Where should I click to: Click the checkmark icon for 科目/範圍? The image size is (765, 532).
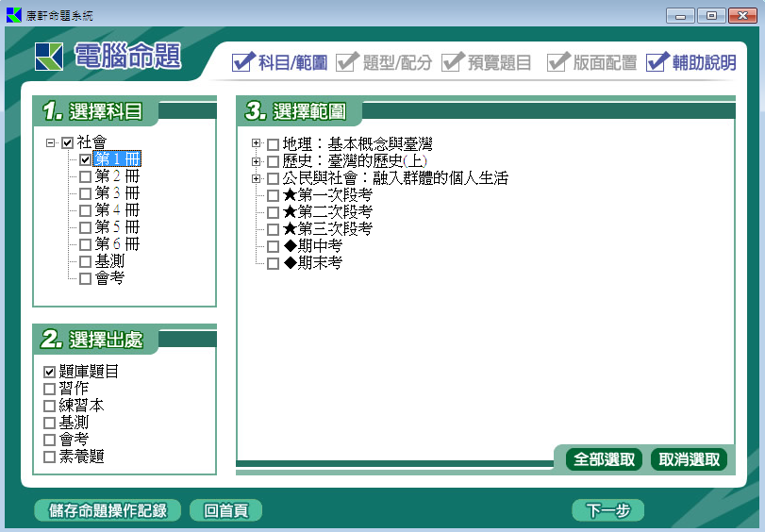click(242, 62)
